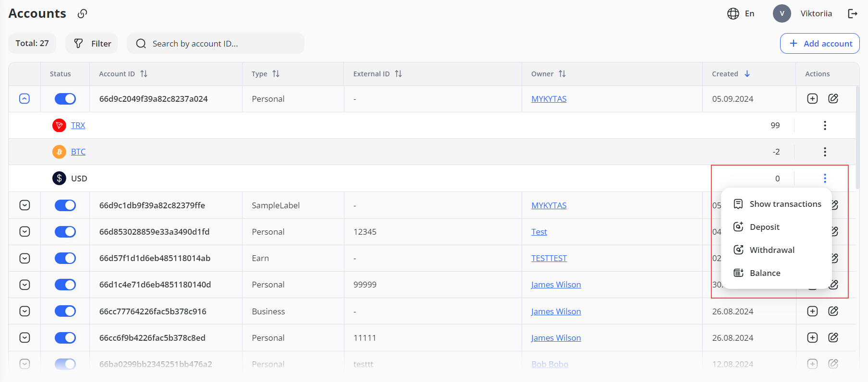Toggle status of account 66d57f1d1d6eb485118014ab
The height and width of the screenshot is (382, 868).
(65, 258)
